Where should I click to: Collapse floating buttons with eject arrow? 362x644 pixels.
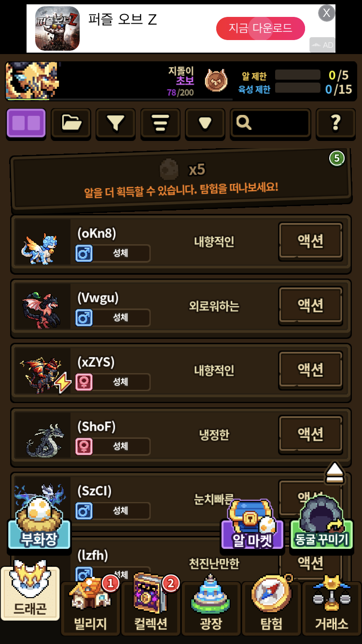[x=334, y=473]
